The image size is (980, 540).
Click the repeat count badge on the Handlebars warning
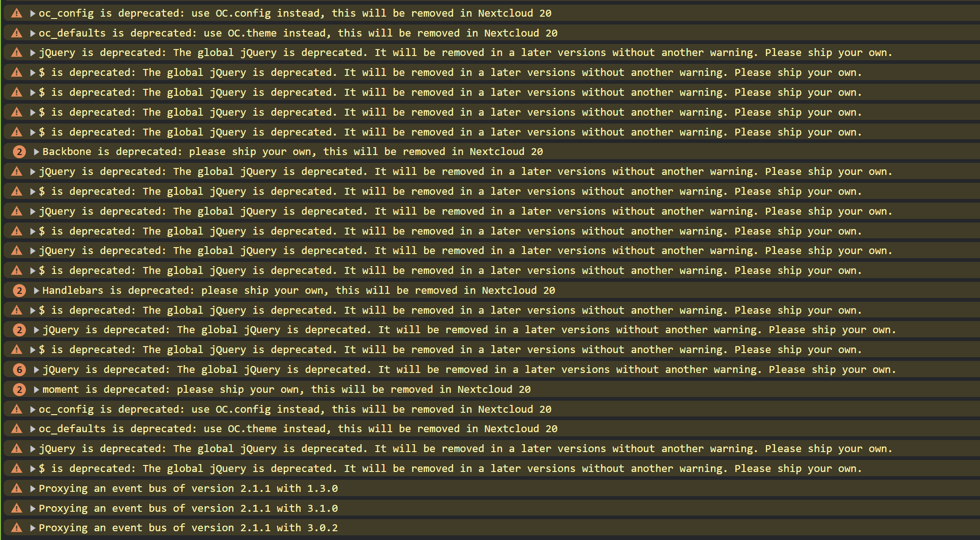pos(19,291)
